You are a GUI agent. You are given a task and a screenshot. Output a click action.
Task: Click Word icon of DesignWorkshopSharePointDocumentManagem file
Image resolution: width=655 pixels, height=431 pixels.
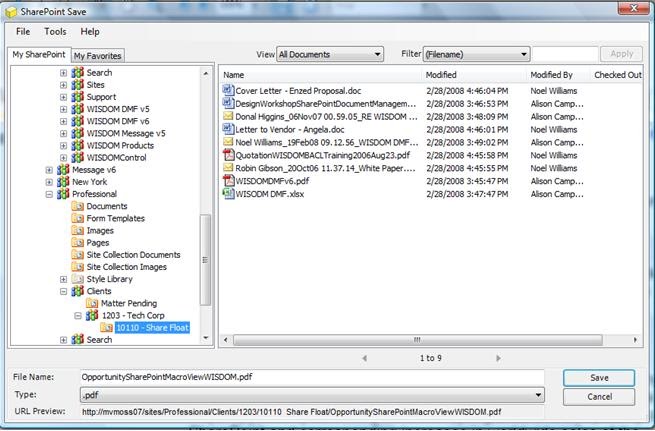coord(228,103)
